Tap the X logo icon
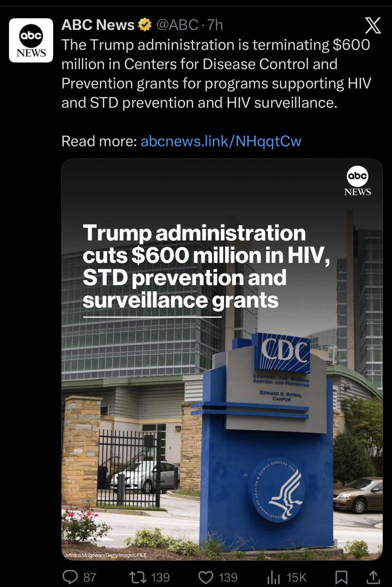This screenshot has width=392, height=587. [x=373, y=26]
